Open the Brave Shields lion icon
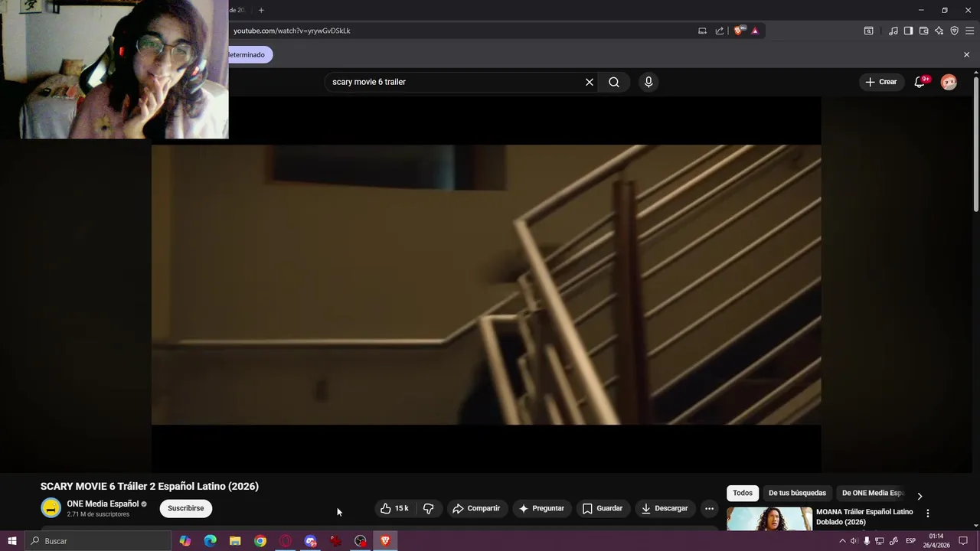Image resolution: width=980 pixels, height=551 pixels. (x=739, y=31)
